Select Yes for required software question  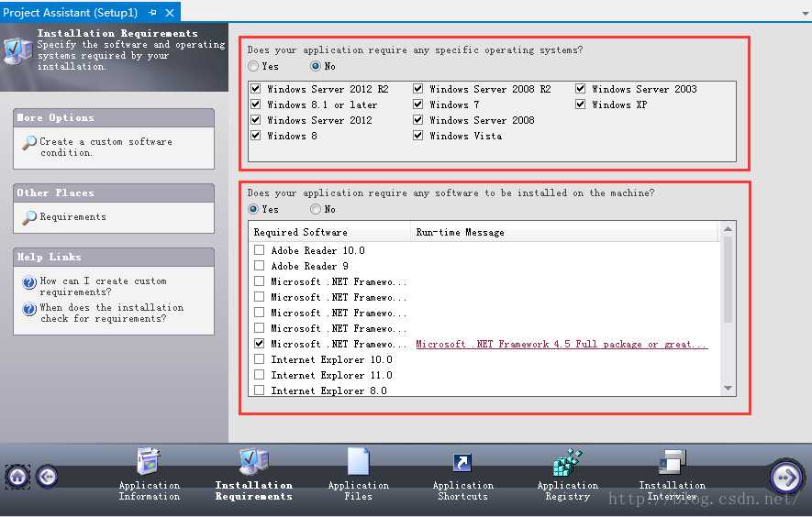point(253,209)
